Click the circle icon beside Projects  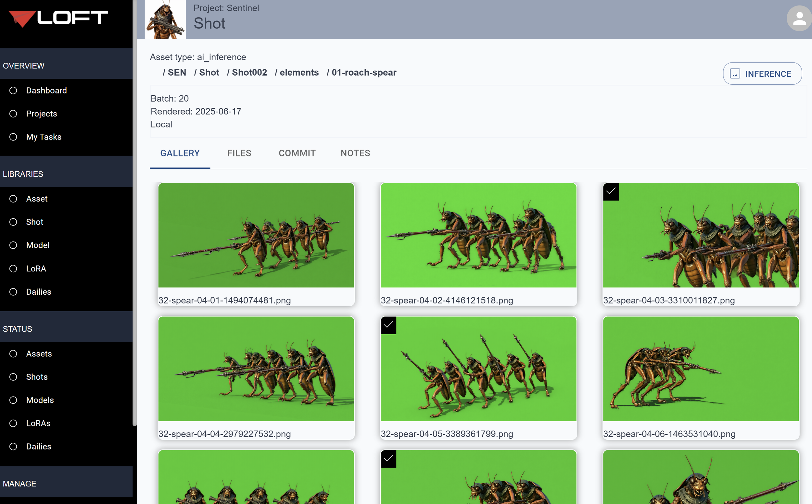[13, 114]
